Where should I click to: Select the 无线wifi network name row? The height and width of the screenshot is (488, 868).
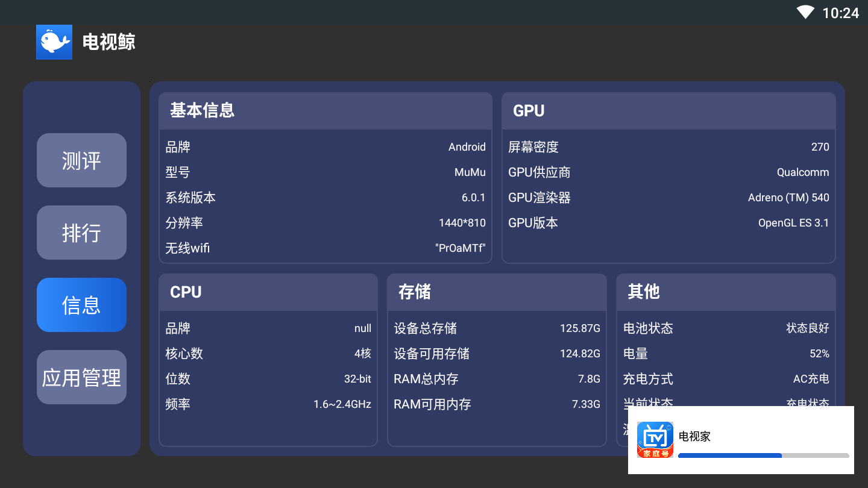pyautogui.click(x=325, y=248)
